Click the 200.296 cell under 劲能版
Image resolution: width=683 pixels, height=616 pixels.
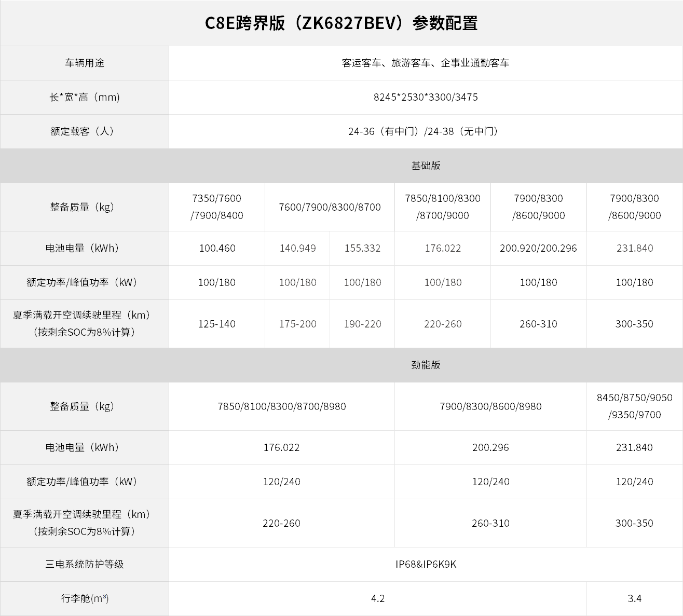click(x=490, y=447)
